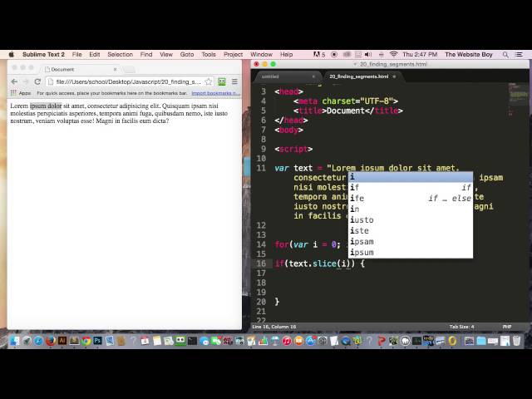Choose 'if' autocomplete suggestion

point(411,187)
